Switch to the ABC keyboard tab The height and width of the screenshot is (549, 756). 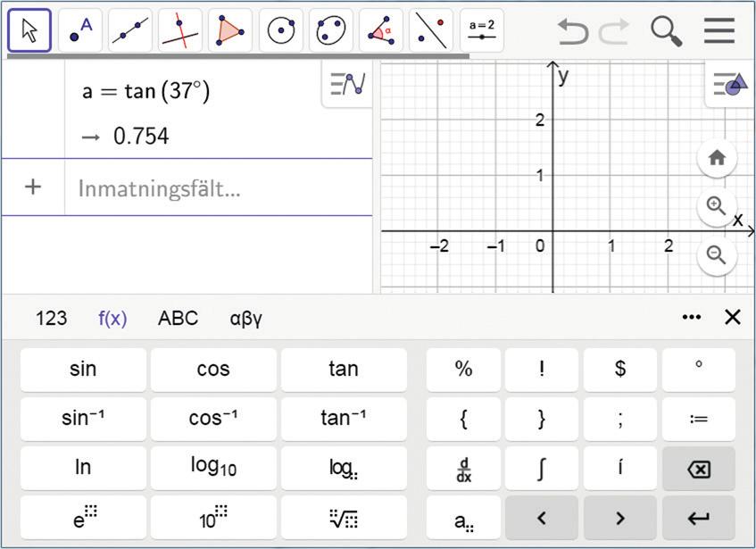178,318
